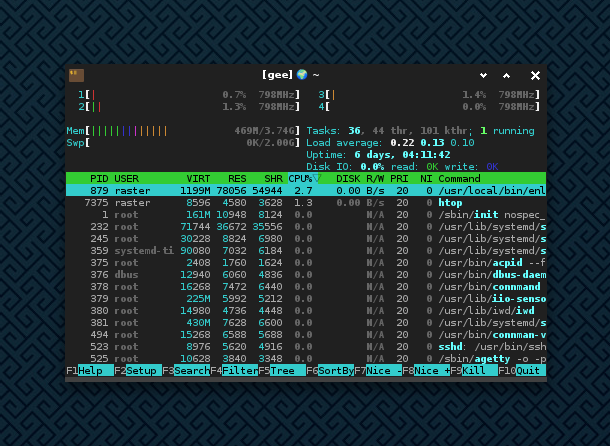This screenshot has height=446, width=610.
Task: Click the CPU% sort direction triangle
Action: click(x=317, y=178)
